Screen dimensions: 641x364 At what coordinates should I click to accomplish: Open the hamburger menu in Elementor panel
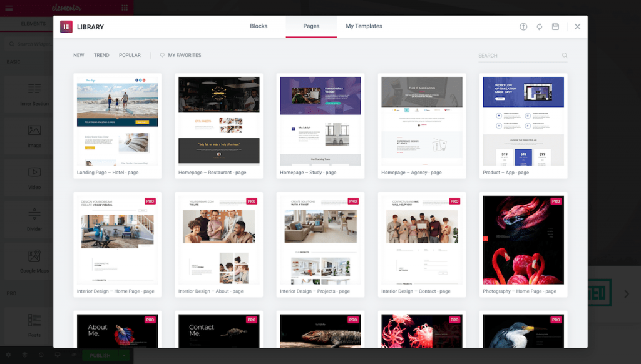coord(9,8)
